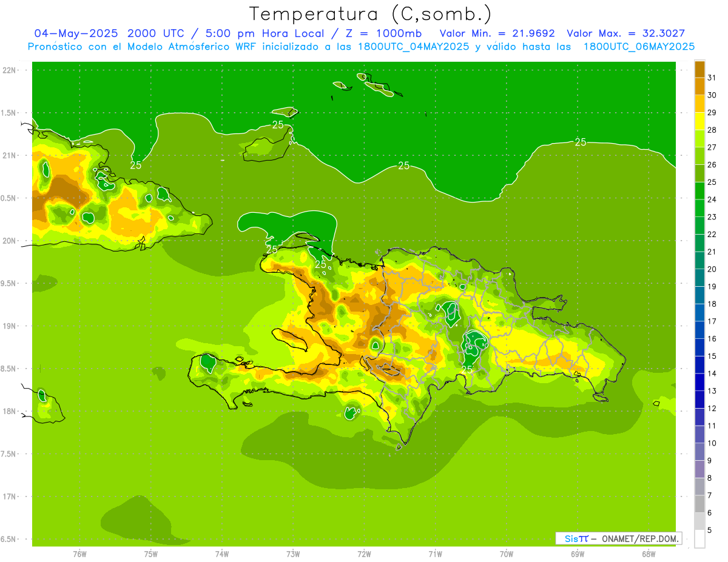
Task: Click legend value 5
Action: coord(710,530)
